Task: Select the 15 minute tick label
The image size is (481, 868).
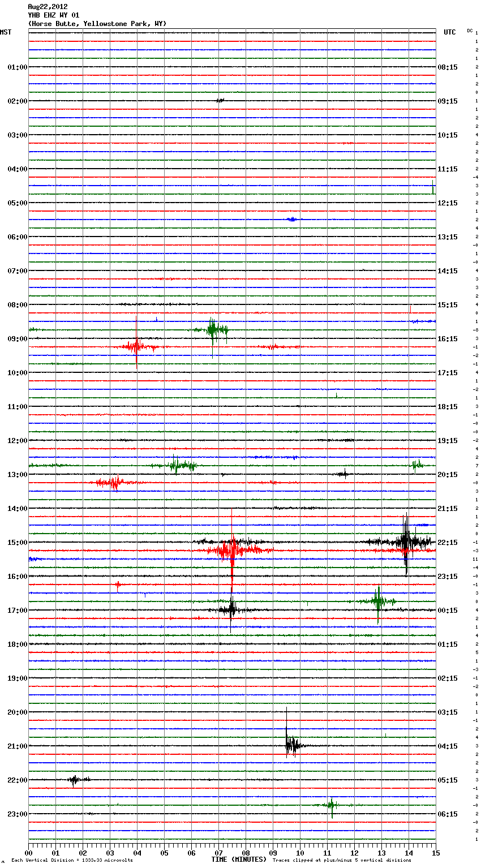Action: point(436,853)
